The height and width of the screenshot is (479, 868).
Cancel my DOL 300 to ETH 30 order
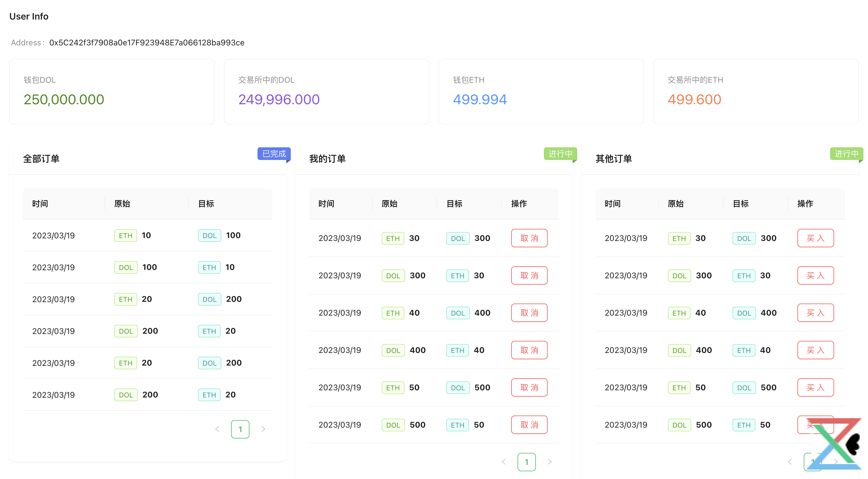click(x=529, y=275)
